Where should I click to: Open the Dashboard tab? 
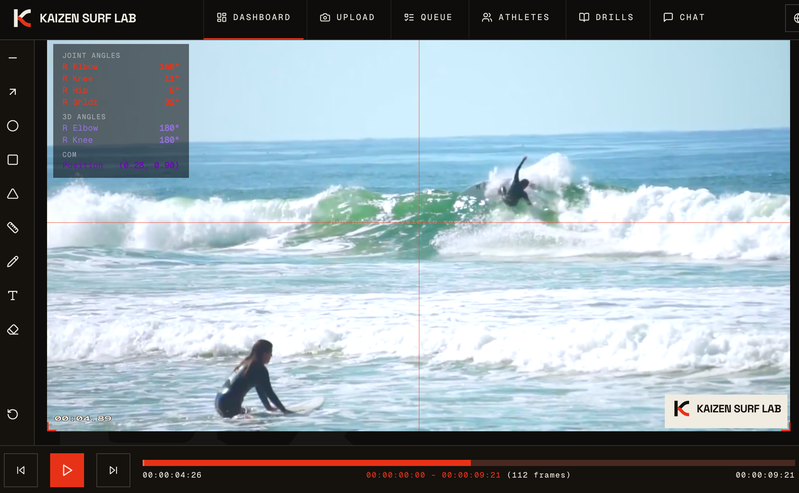pyautogui.click(x=254, y=17)
